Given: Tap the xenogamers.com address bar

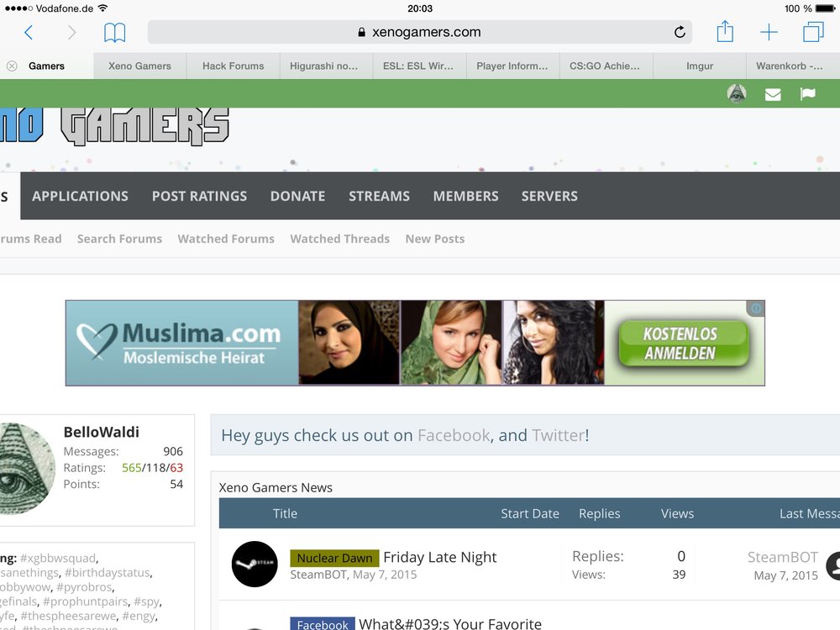Looking at the screenshot, I should [419, 32].
